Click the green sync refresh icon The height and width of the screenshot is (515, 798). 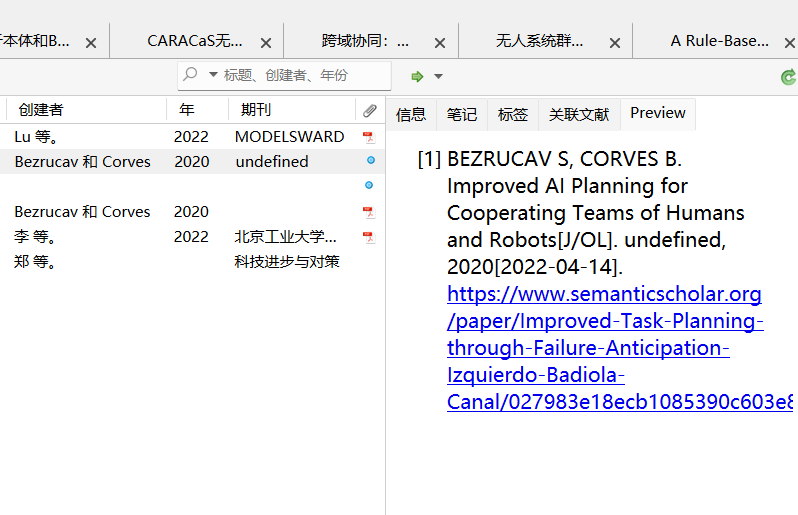[788, 77]
